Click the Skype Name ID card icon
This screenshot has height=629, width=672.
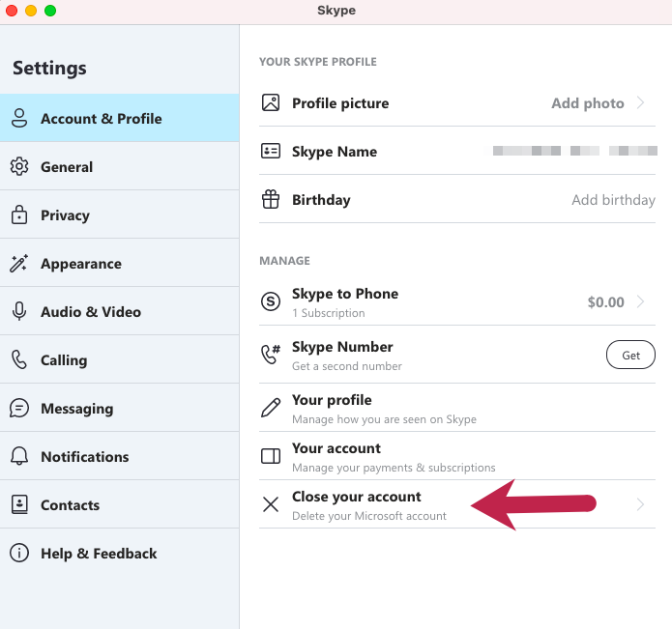click(271, 151)
